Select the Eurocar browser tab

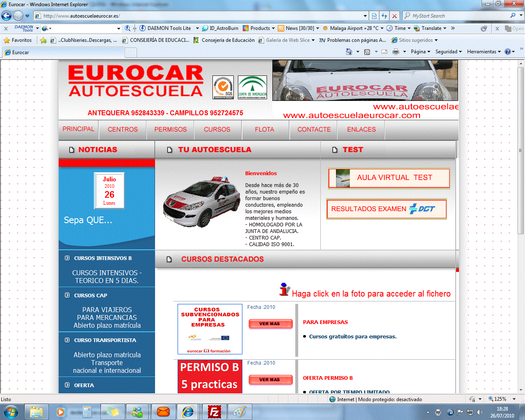point(63,52)
